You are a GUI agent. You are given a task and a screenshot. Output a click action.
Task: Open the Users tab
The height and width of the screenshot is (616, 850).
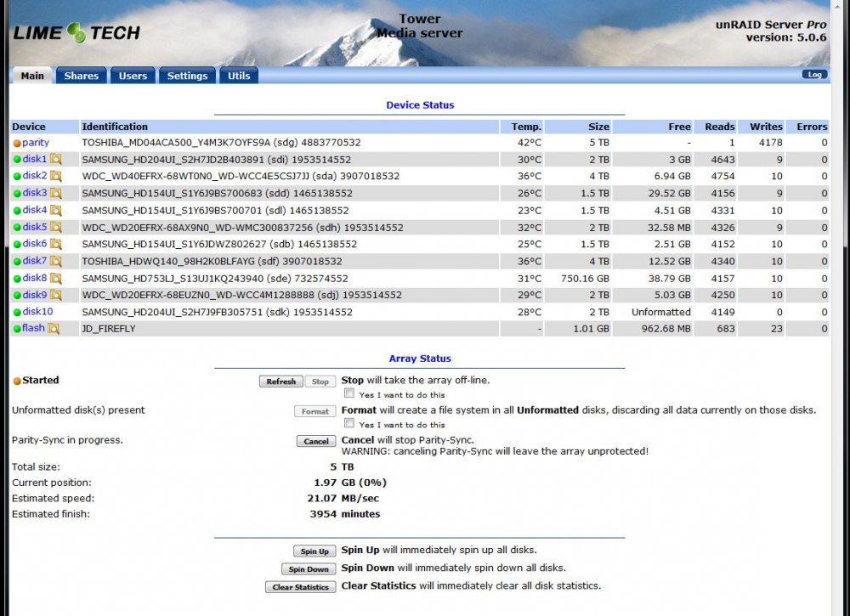[133, 76]
